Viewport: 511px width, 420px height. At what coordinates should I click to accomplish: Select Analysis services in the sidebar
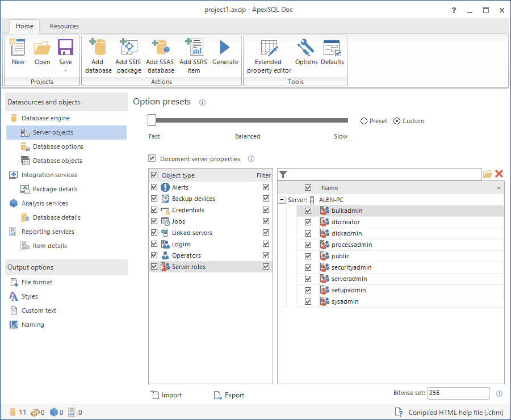45,203
